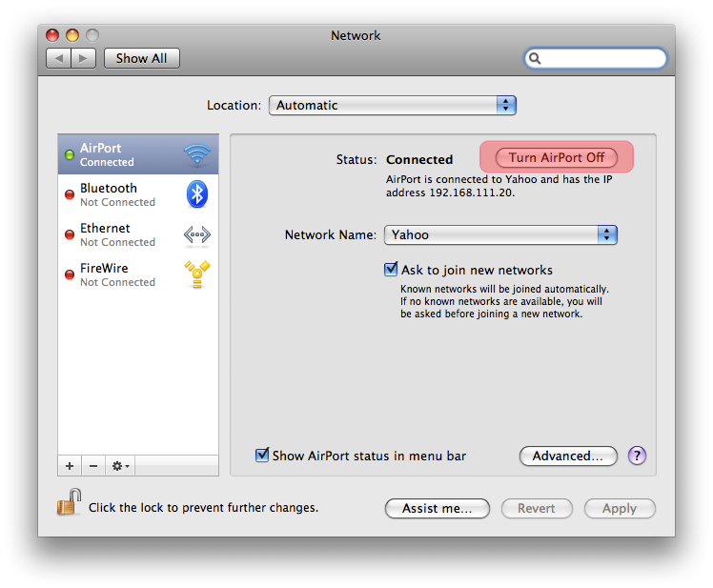
Task: Click the yellow minimize window button
Action: [x=72, y=35]
